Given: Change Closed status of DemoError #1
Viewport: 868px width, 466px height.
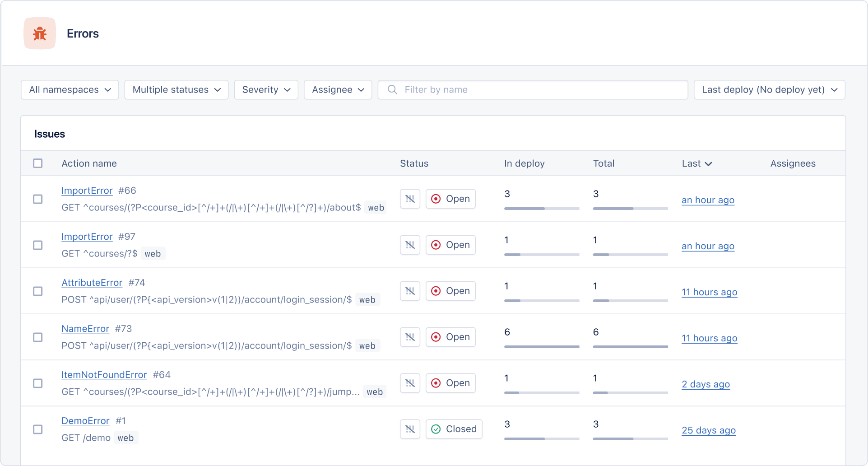Looking at the screenshot, I should click(454, 429).
